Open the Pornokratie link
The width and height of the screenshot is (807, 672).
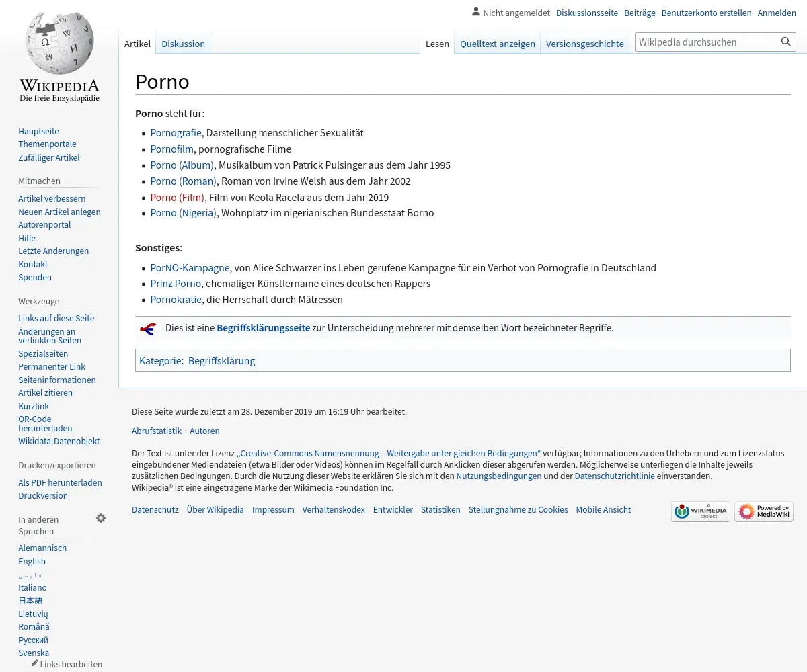click(176, 299)
